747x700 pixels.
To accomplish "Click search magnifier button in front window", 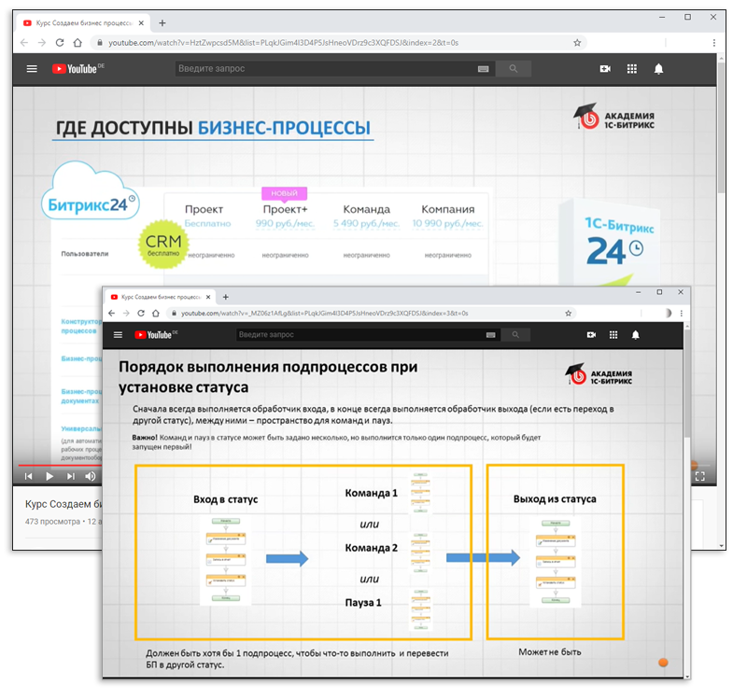I will click(515, 335).
